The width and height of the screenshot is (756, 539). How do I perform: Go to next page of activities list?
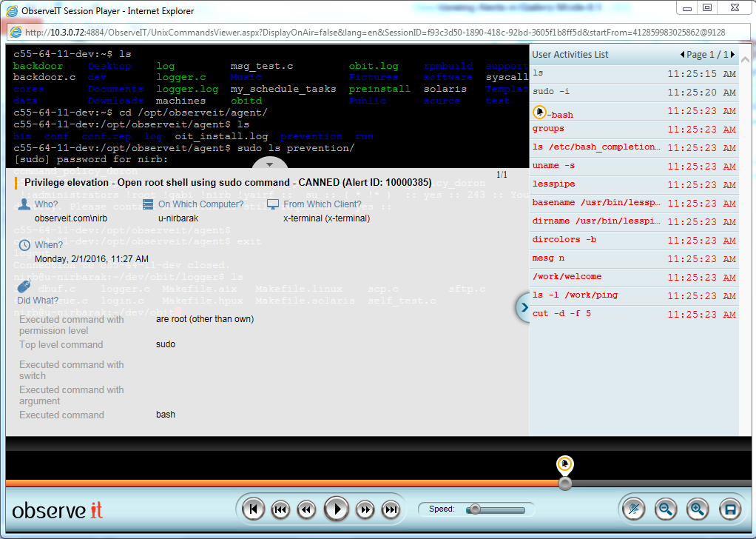(x=732, y=55)
